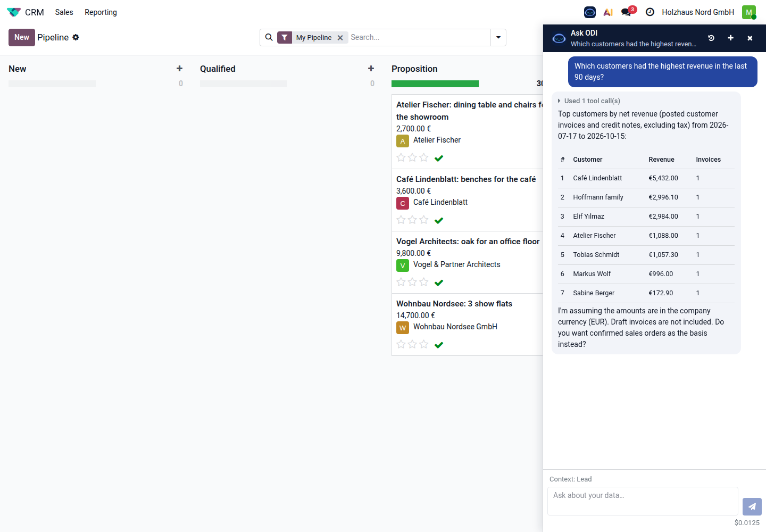This screenshot has width=766, height=532.
Task: Click the CRM menu title
Action: click(x=35, y=12)
